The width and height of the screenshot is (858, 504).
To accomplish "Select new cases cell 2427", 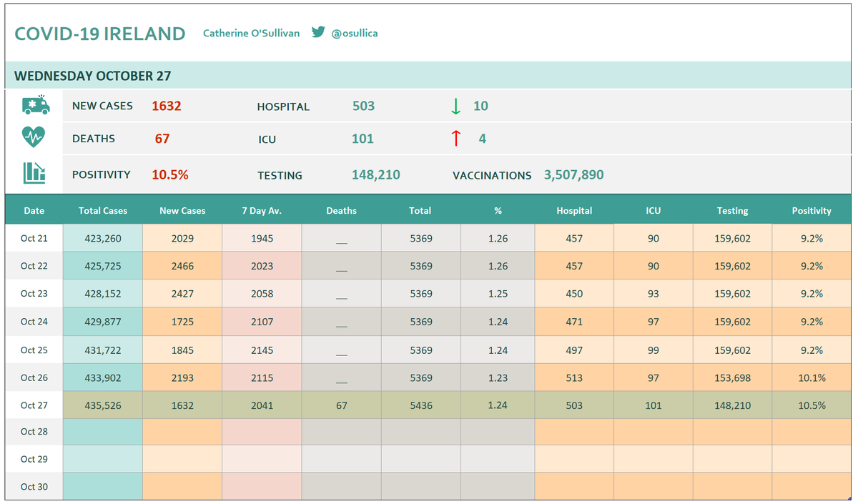I will (x=182, y=294).
